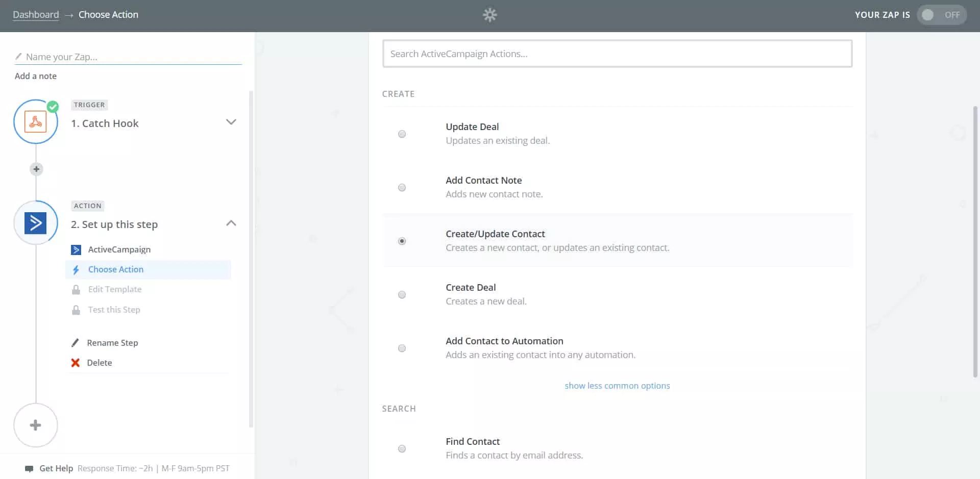Click the pencil icon beside Name your Zap
The height and width of the screenshot is (479, 980).
click(x=18, y=56)
